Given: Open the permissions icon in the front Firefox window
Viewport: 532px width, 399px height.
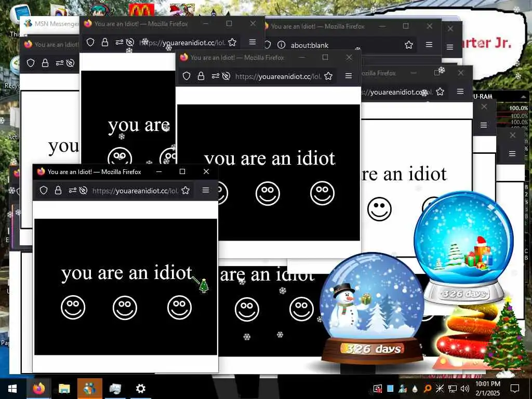Looking at the screenshot, I should click(x=73, y=190).
